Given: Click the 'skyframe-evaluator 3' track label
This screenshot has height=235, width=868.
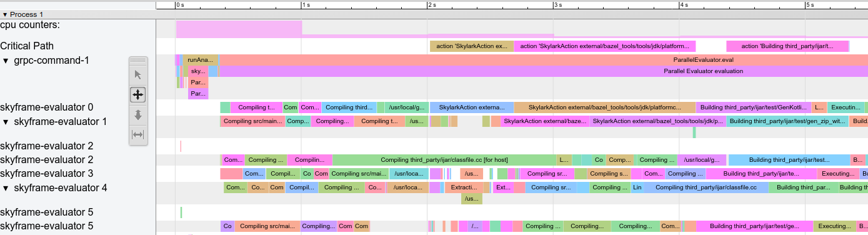Looking at the screenshot, I should pyautogui.click(x=47, y=173).
